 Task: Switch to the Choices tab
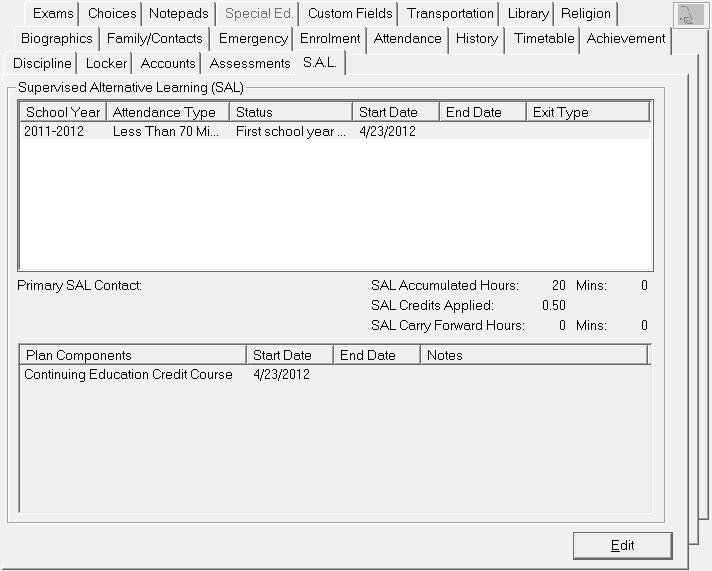pyautogui.click(x=112, y=14)
